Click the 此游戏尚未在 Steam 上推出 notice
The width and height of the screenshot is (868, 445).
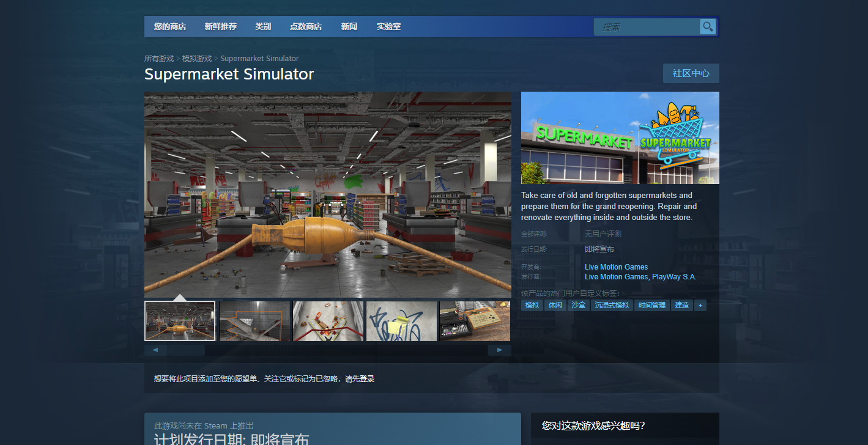pos(204,425)
